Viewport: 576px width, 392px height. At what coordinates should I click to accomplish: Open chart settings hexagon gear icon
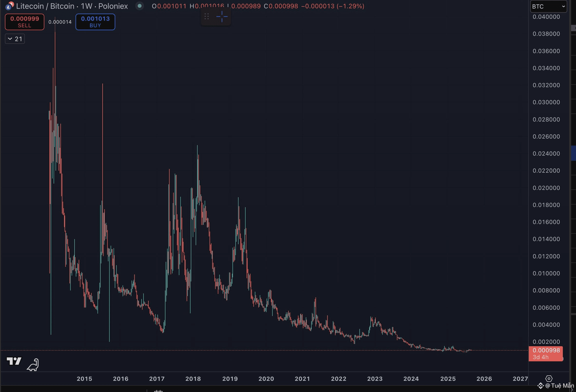549,379
